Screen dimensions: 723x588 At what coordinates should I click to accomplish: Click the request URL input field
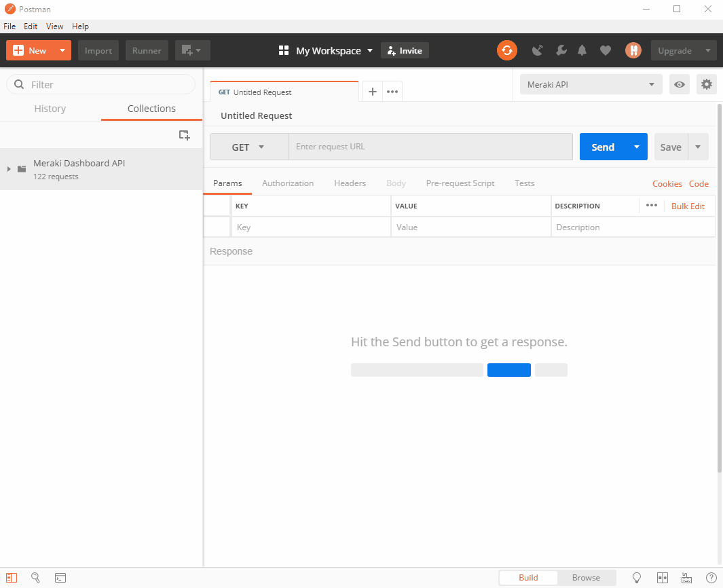(430, 147)
